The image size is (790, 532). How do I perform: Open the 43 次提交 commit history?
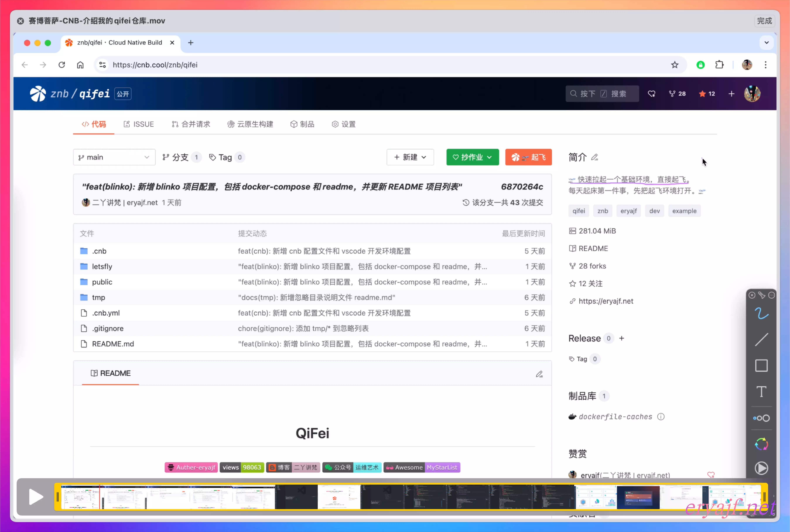pos(502,202)
